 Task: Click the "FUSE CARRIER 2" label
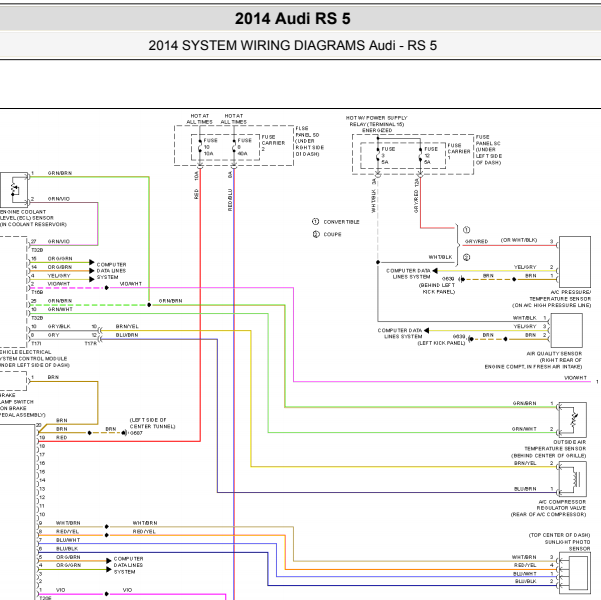tap(273, 143)
